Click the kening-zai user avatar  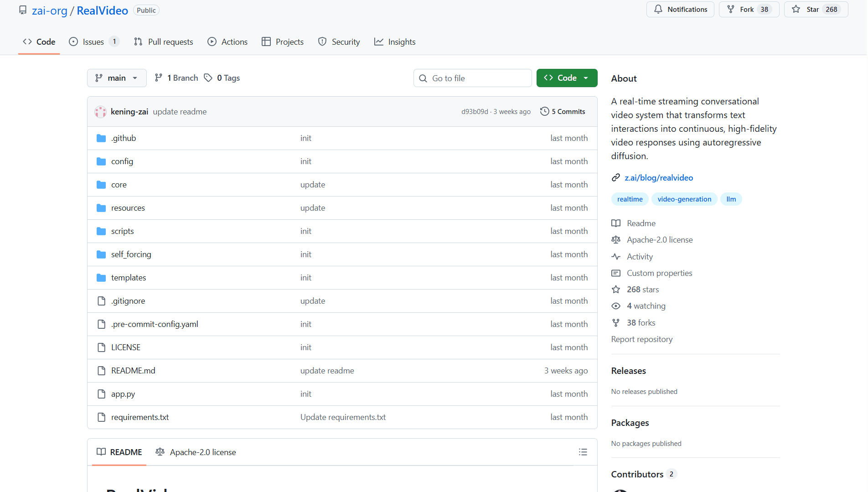tap(100, 112)
